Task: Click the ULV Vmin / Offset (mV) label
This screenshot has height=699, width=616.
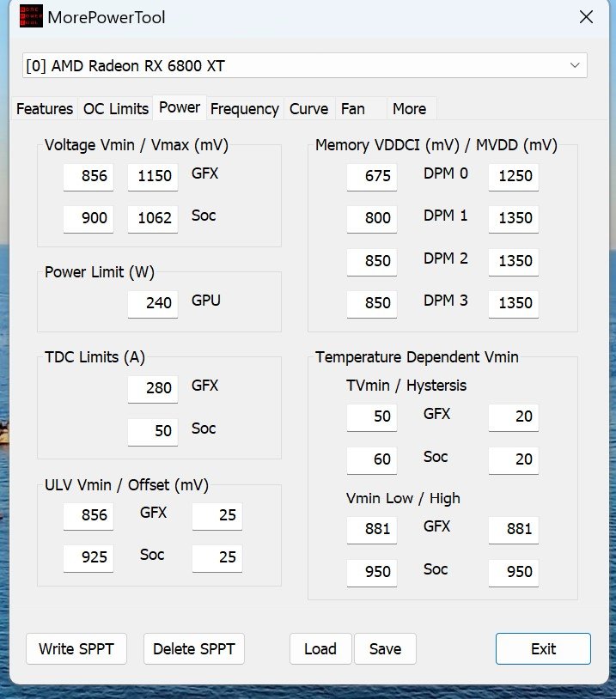Action: (126, 485)
